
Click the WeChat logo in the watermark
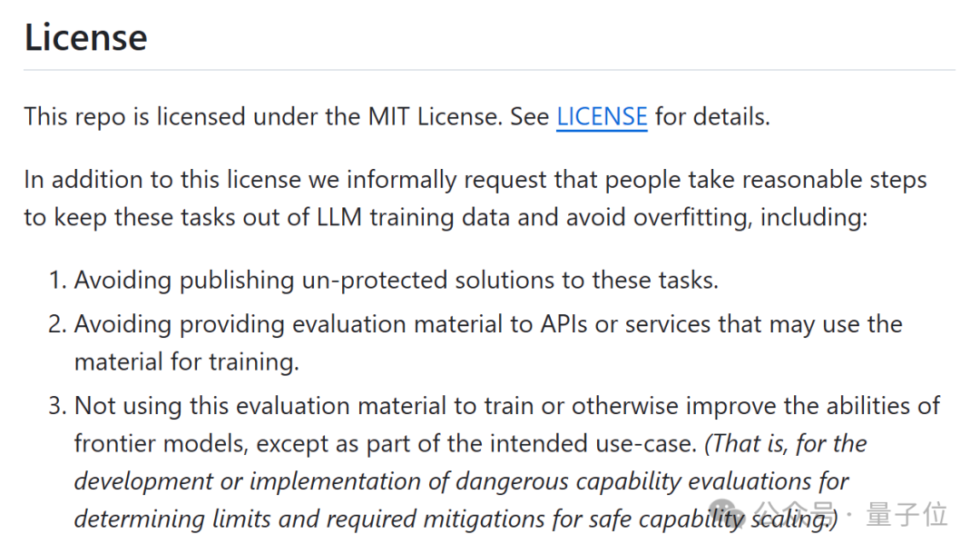tap(727, 514)
